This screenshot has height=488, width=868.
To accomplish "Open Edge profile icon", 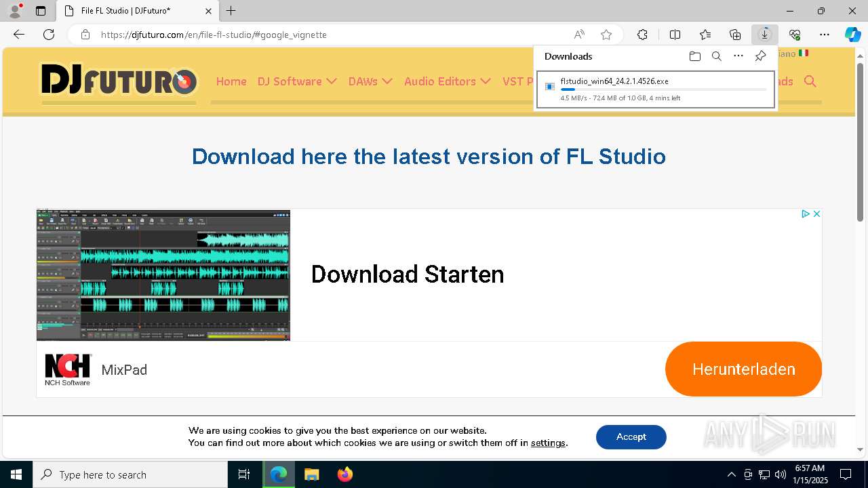I will (15, 11).
